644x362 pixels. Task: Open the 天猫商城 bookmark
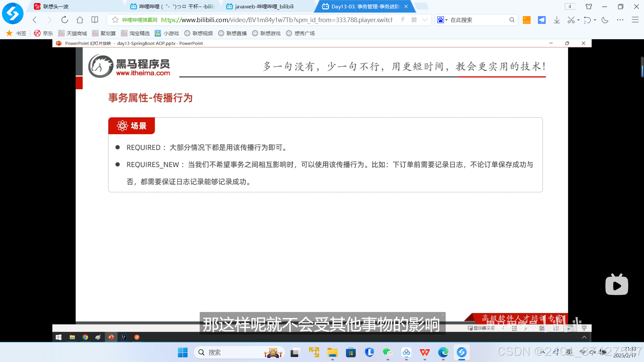(72, 33)
